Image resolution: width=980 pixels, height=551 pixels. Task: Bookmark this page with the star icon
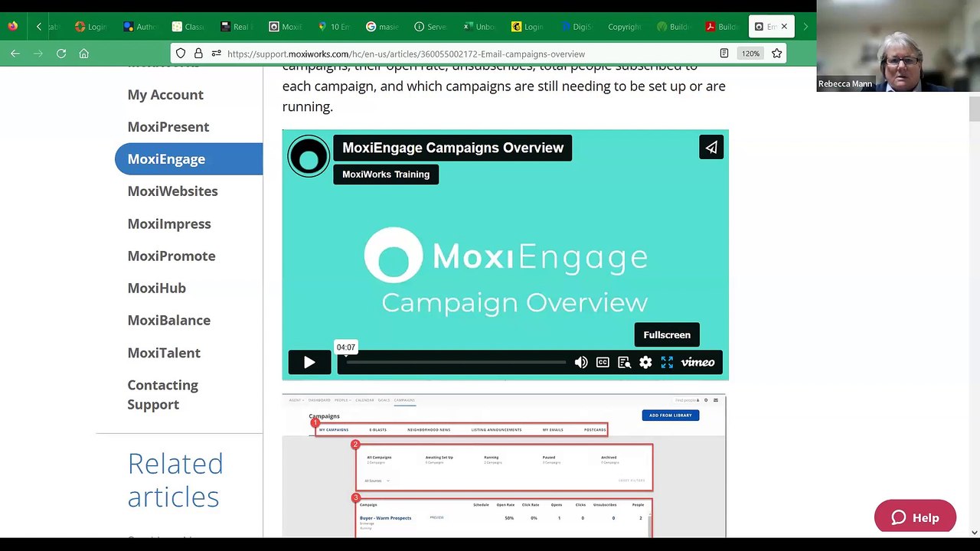(776, 54)
